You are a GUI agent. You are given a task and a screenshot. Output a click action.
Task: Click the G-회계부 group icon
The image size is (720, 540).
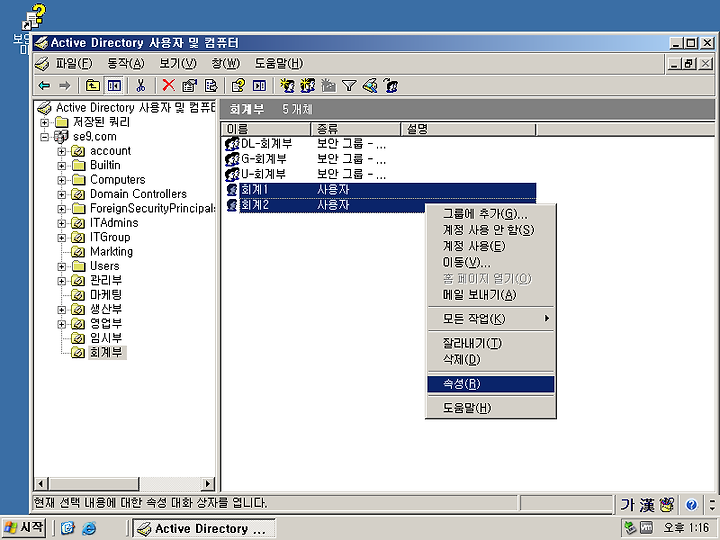pos(232,159)
